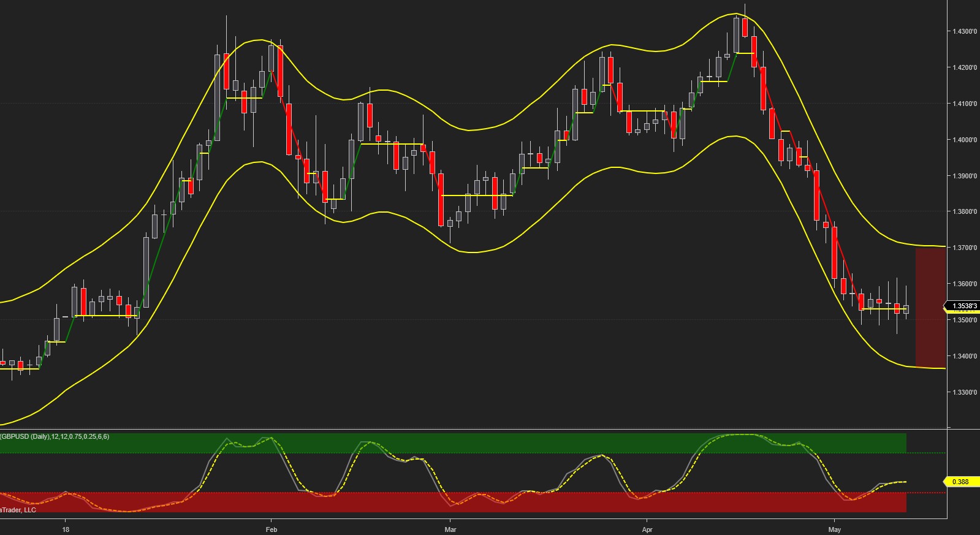
Task: Click the 1.3700'0 price axis label
Action: coord(964,248)
